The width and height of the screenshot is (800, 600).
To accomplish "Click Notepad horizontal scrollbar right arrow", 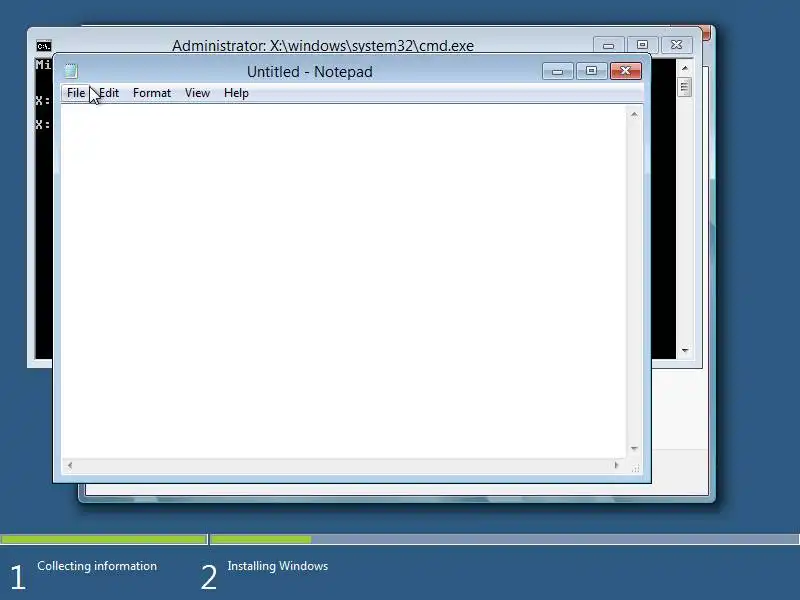I will 616,465.
